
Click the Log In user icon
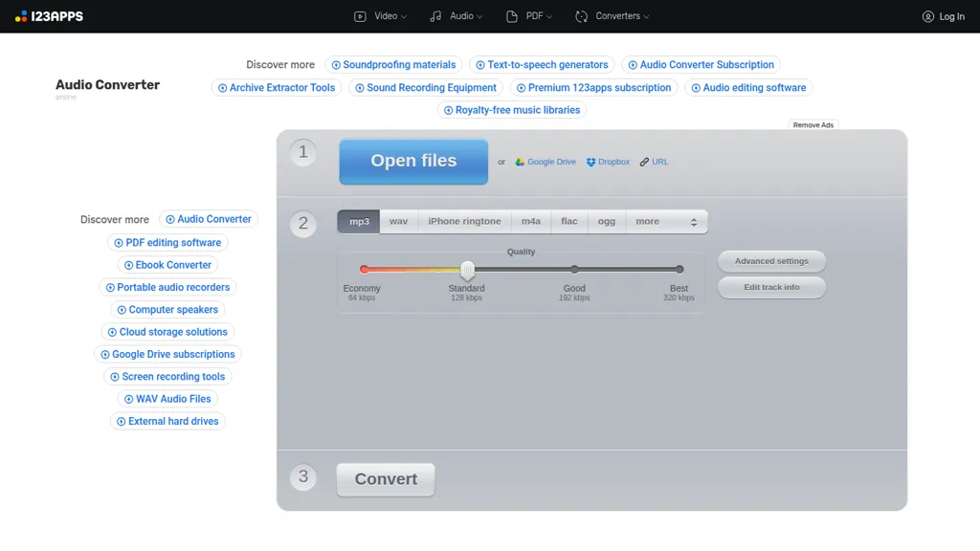point(928,17)
